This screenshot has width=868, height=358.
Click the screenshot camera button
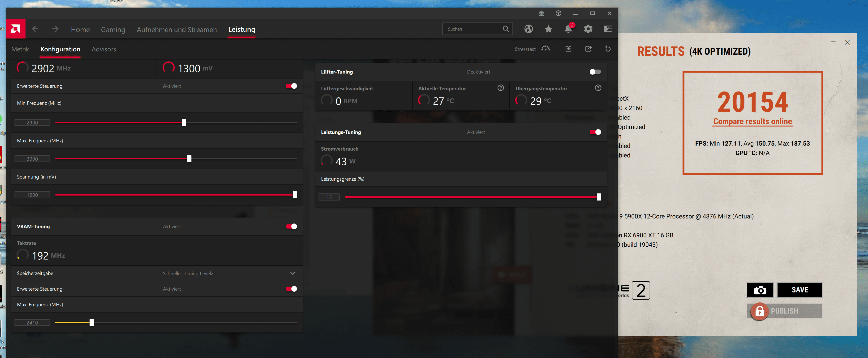[760, 290]
